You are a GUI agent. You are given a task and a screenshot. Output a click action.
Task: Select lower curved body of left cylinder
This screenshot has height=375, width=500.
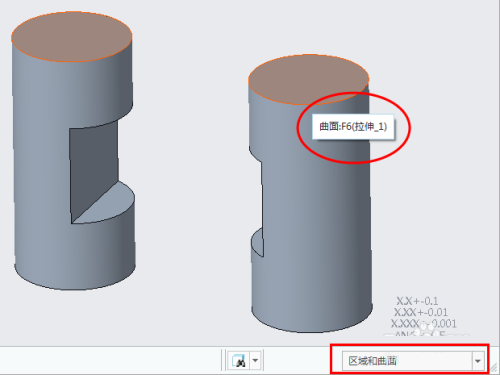(75, 253)
